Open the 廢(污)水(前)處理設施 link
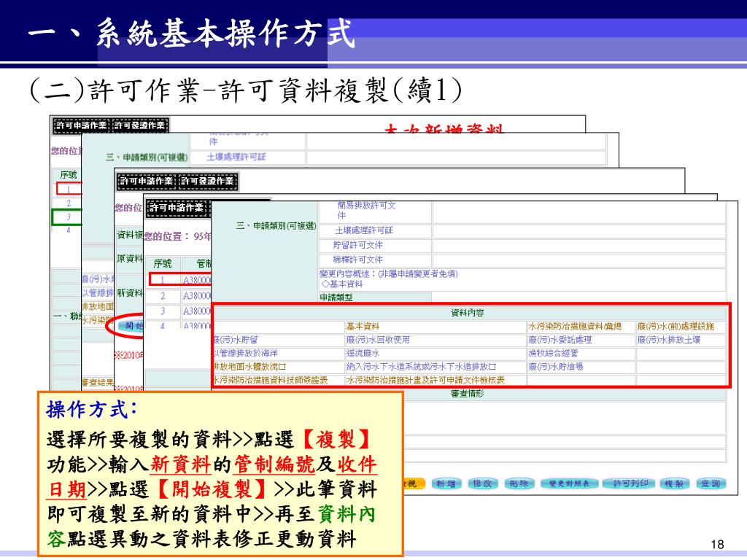This screenshot has width=747, height=560. (x=675, y=326)
